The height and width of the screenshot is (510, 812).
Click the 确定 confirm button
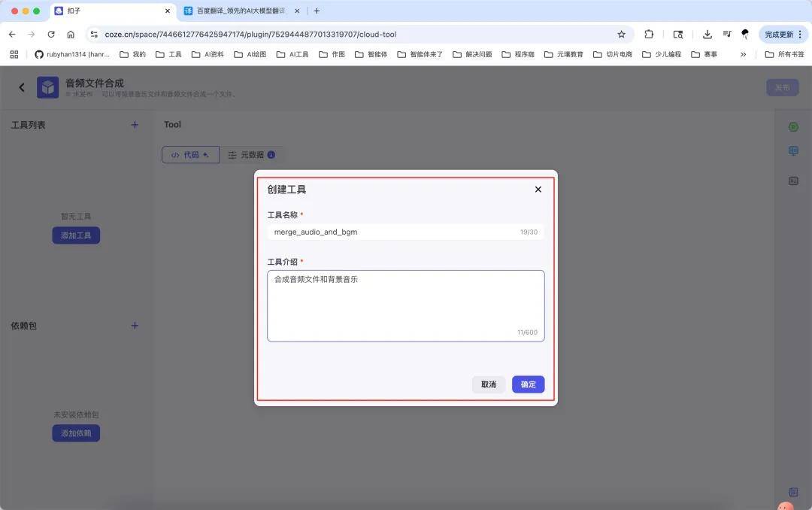point(528,384)
